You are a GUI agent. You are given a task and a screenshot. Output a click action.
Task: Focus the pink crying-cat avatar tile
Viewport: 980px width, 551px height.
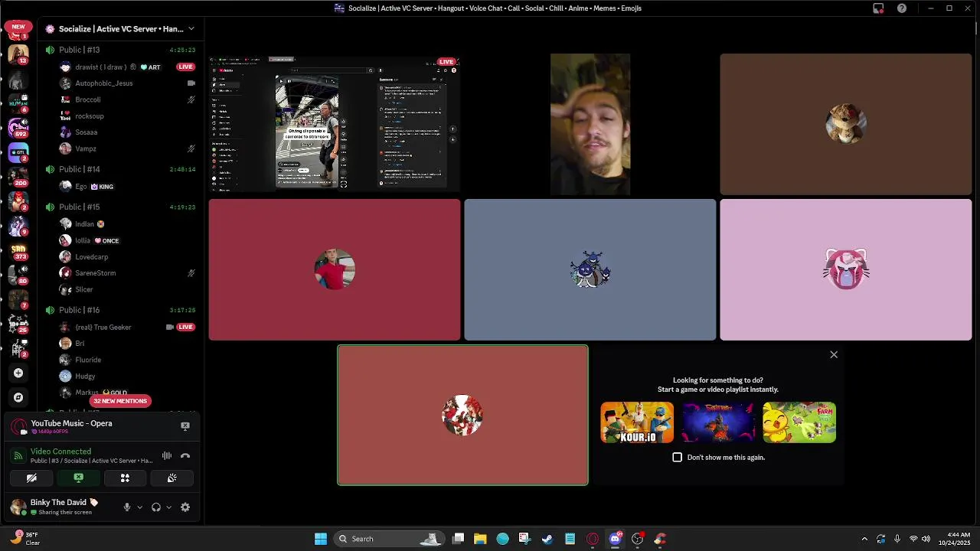tap(845, 269)
